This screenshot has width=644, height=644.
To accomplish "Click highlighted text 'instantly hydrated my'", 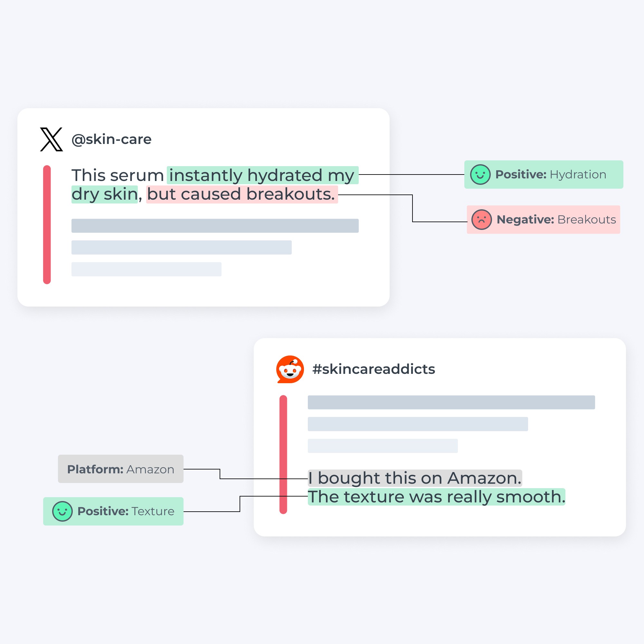I will tap(263, 175).
